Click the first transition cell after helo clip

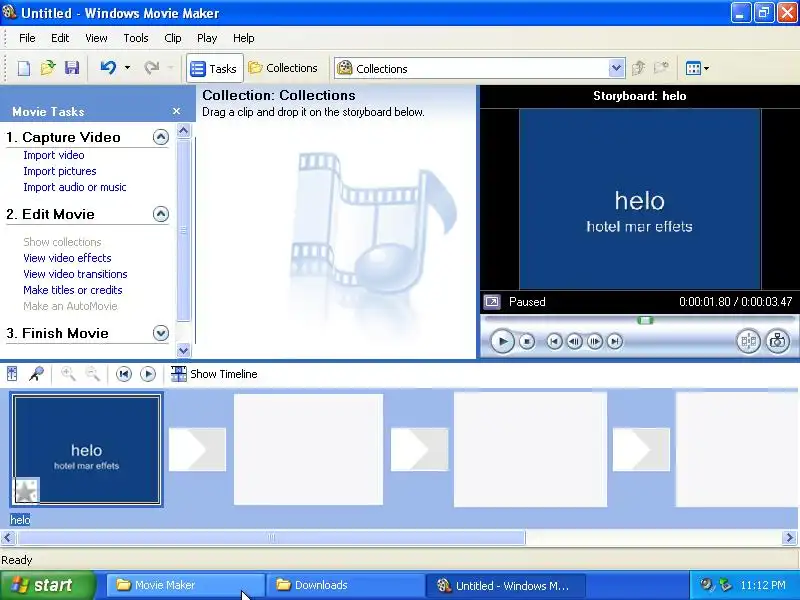[x=197, y=449]
